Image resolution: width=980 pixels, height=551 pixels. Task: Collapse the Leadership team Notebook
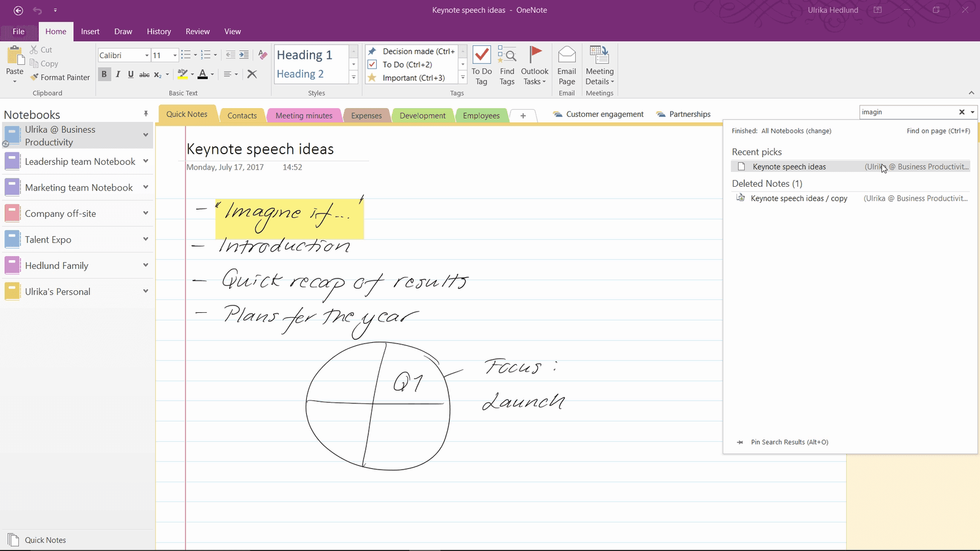tap(146, 161)
